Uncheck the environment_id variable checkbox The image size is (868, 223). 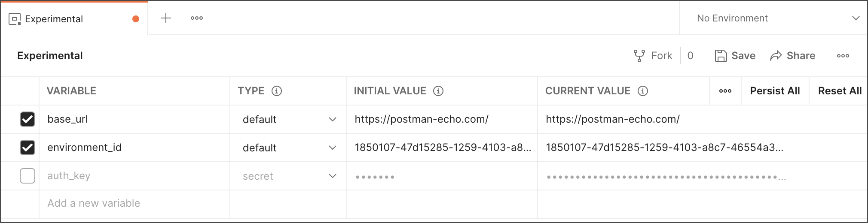click(x=28, y=148)
